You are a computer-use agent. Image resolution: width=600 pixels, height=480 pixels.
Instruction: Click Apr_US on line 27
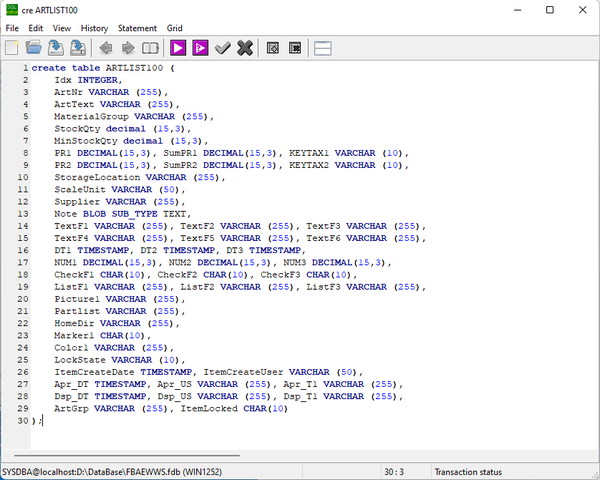pyautogui.click(x=174, y=384)
